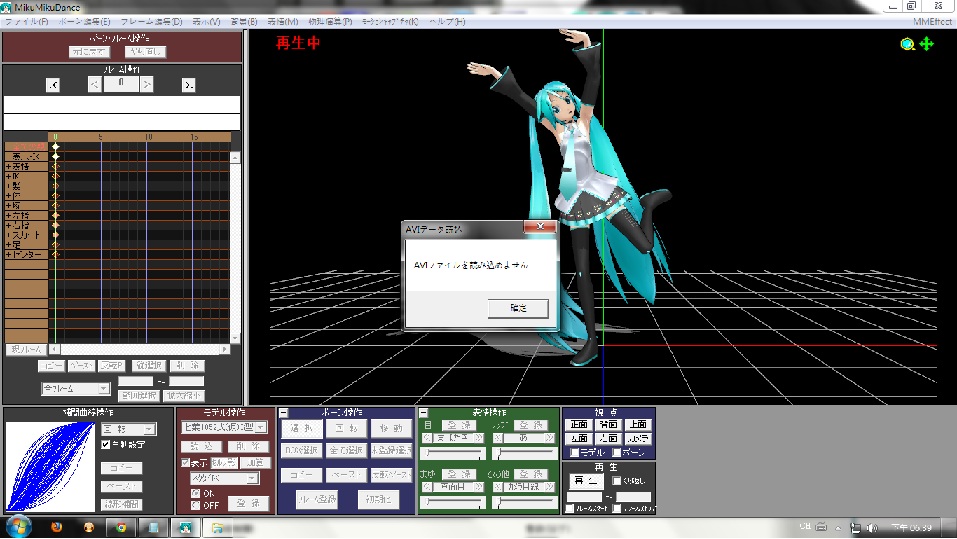The image size is (957, 539).
Task: Collapse the bone operation panel with the minus box
Action: (283, 413)
